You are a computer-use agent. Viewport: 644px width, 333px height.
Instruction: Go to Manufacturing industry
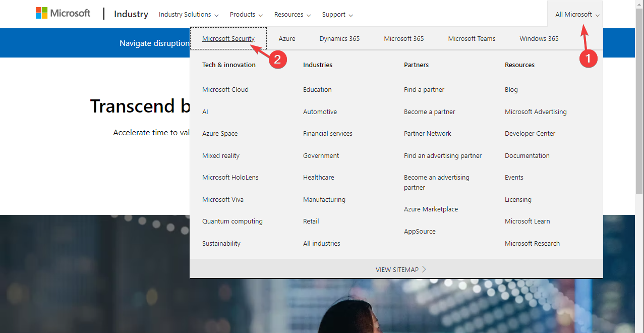324,200
